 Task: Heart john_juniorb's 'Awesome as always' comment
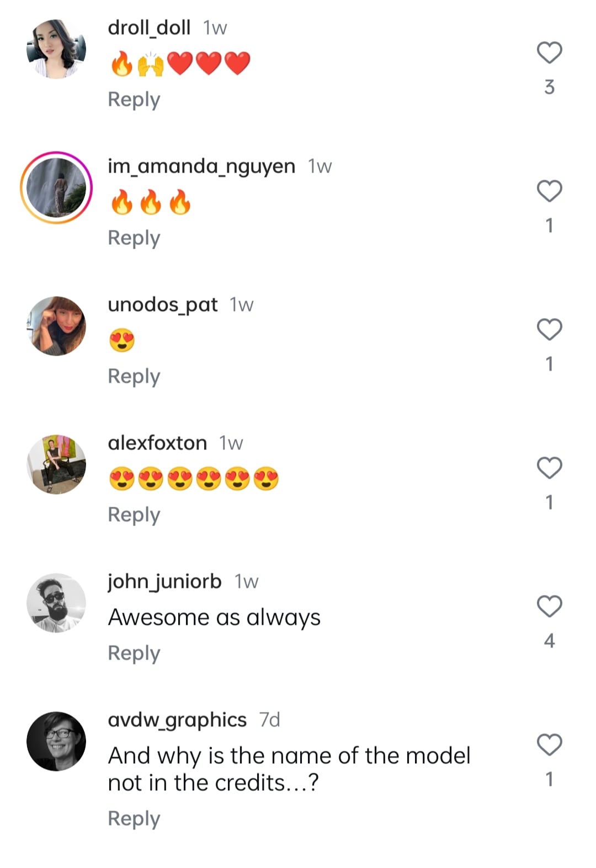[549, 607]
